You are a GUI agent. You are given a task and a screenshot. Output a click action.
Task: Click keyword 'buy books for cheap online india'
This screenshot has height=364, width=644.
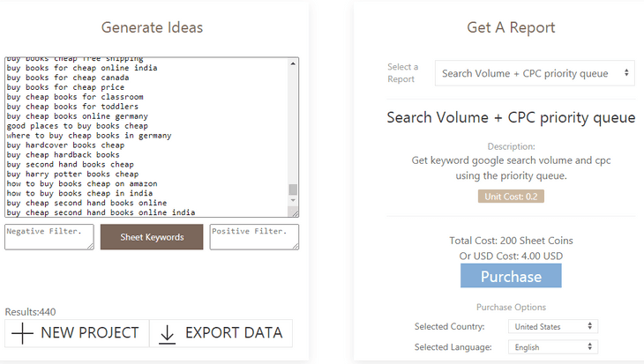82,68
